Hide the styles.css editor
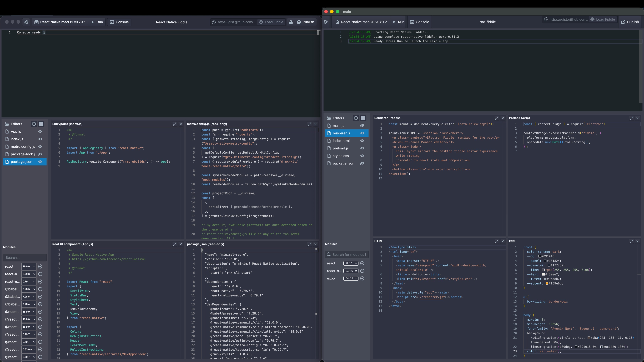644x362 pixels. 362,156
